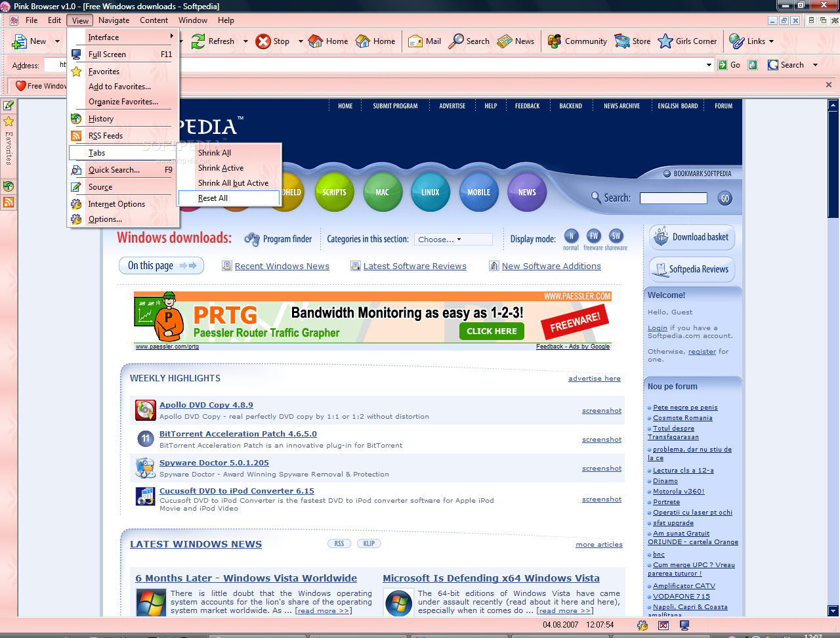
Task: Click the Links paperclip icon
Action: 737,41
